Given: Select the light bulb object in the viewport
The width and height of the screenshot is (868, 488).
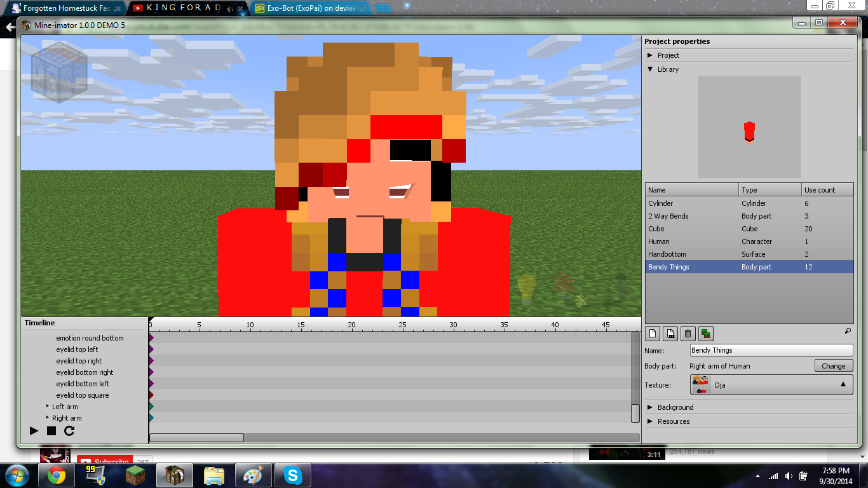Looking at the screenshot, I should click(526, 289).
